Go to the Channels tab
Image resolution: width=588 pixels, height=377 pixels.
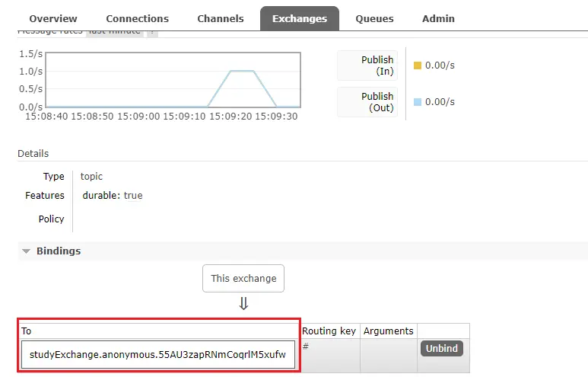(x=221, y=18)
